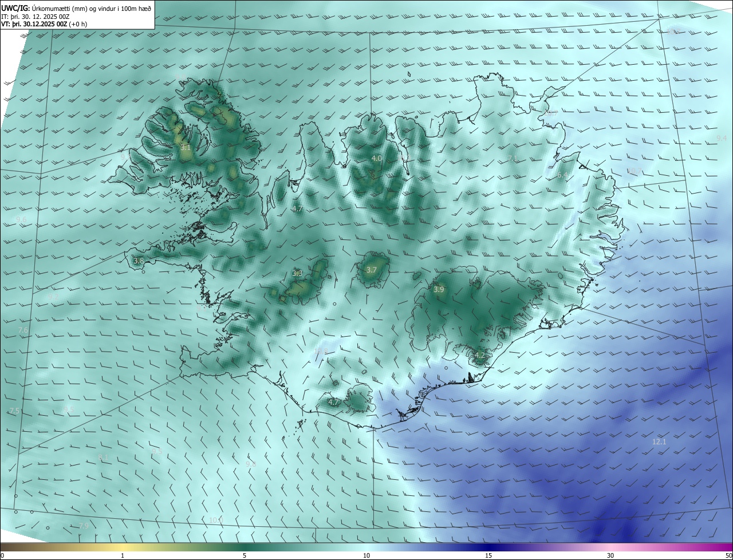
Task: Click the 3.9 value on the map
Action: pyautogui.click(x=439, y=290)
